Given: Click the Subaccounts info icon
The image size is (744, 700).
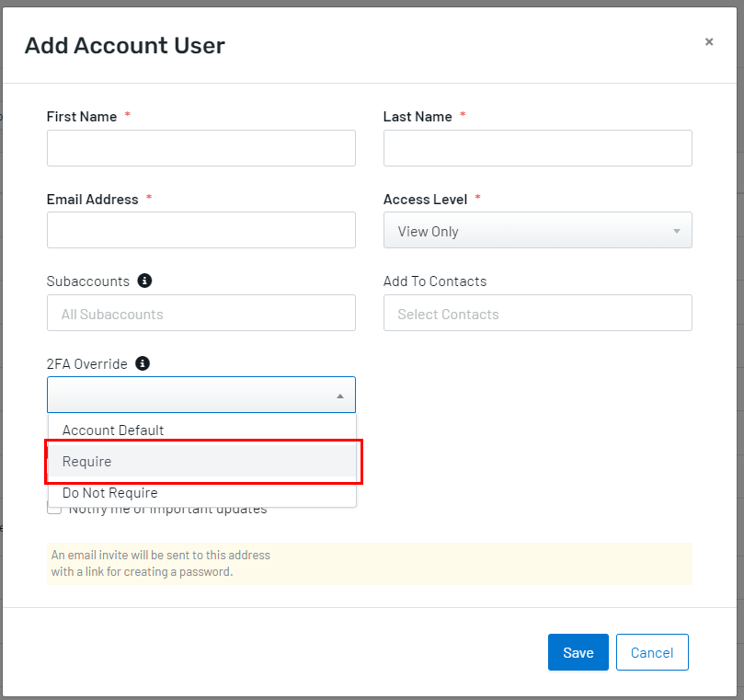Looking at the screenshot, I should [144, 281].
